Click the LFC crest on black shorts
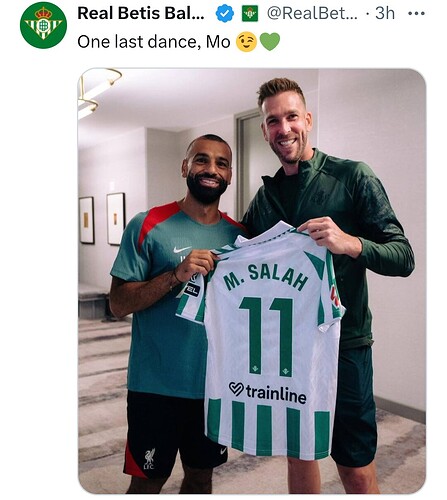 (149, 459)
